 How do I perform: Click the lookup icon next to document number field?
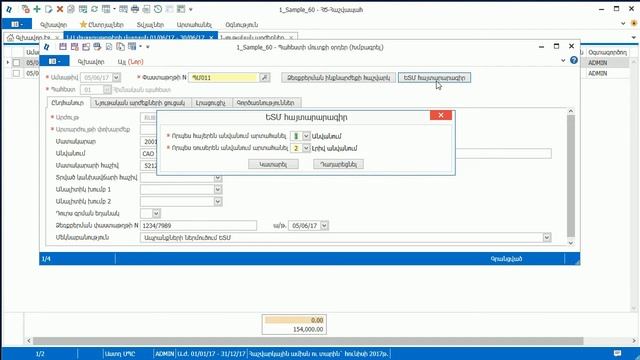click(x=264, y=77)
